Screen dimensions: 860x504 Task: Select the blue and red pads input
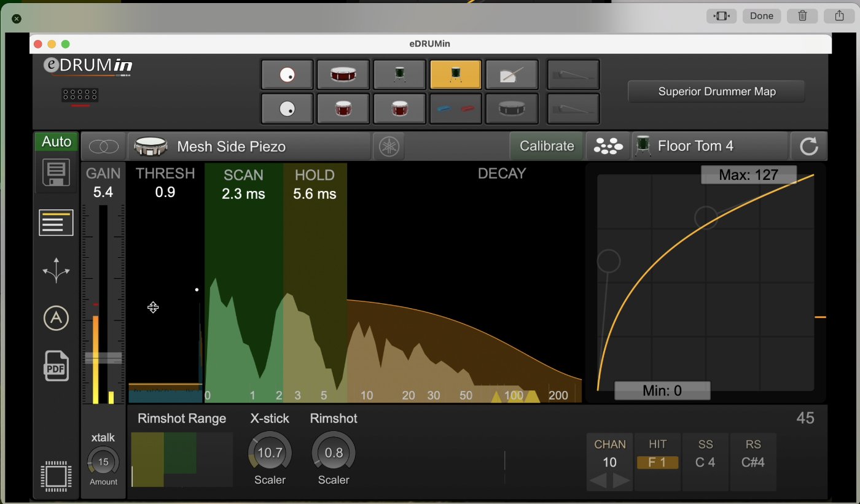tap(455, 109)
